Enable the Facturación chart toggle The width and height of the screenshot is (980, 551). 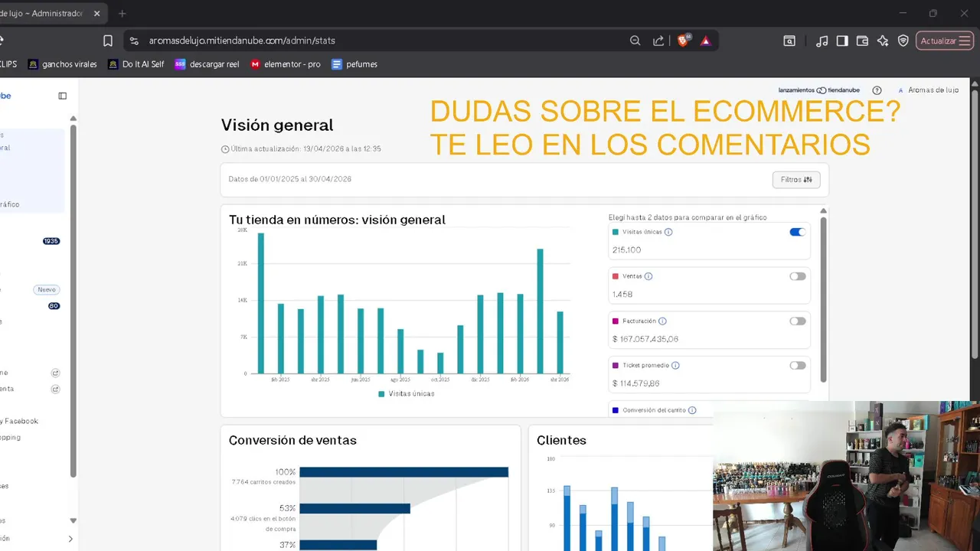pos(797,321)
